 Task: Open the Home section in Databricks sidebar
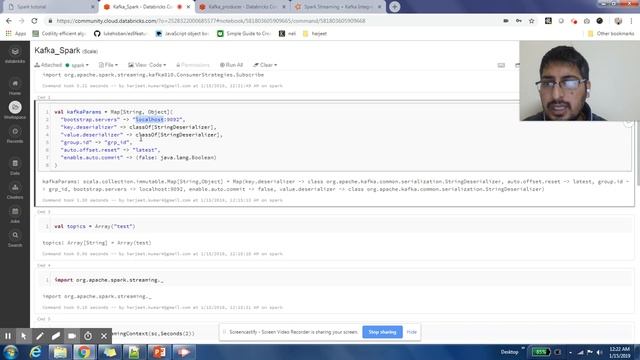tap(15, 87)
